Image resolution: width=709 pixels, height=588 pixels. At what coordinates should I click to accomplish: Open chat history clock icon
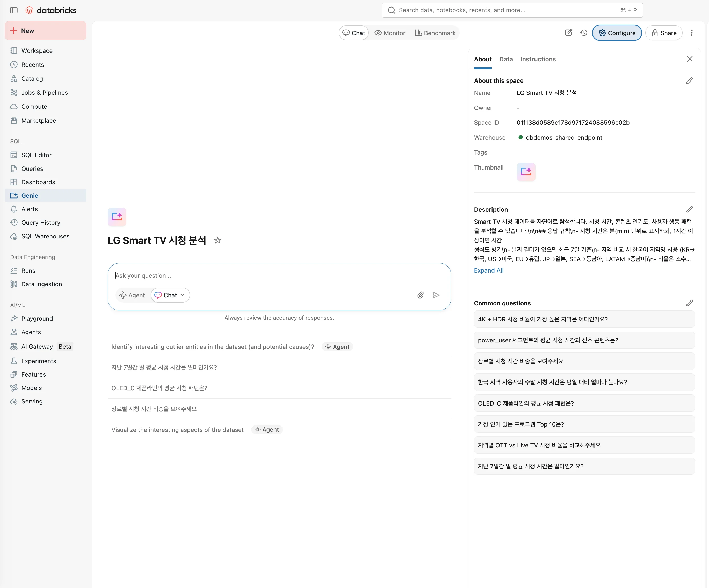(x=584, y=33)
